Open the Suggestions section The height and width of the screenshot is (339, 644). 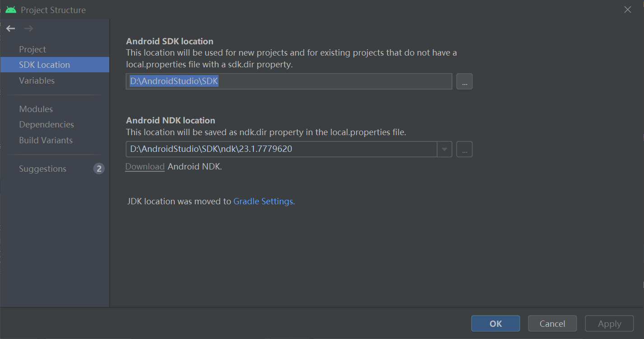coord(42,169)
